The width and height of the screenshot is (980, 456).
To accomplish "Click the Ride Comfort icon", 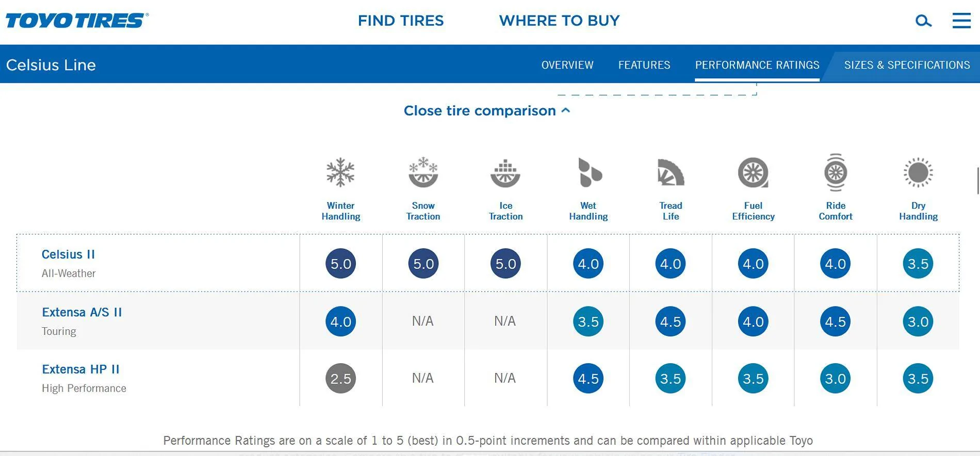I will pyautogui.click(x=835, y=173).
